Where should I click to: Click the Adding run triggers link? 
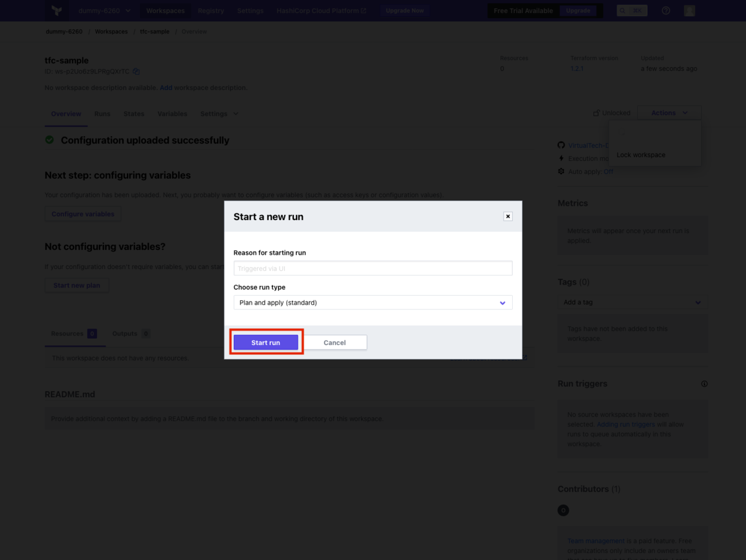click(x=626, y=425)
